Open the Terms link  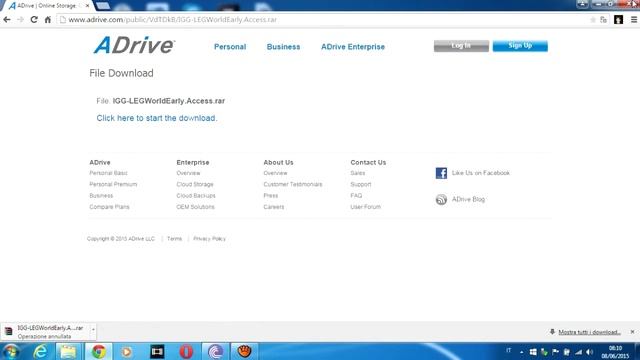(x=174, y=239)
